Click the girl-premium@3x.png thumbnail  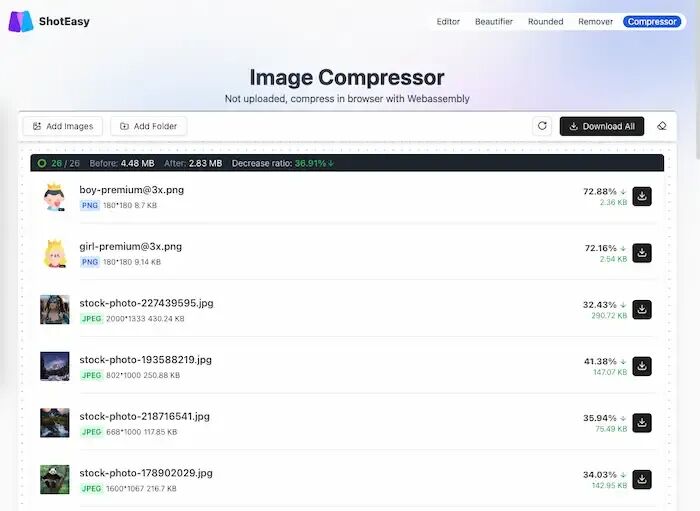pos(54,253)
